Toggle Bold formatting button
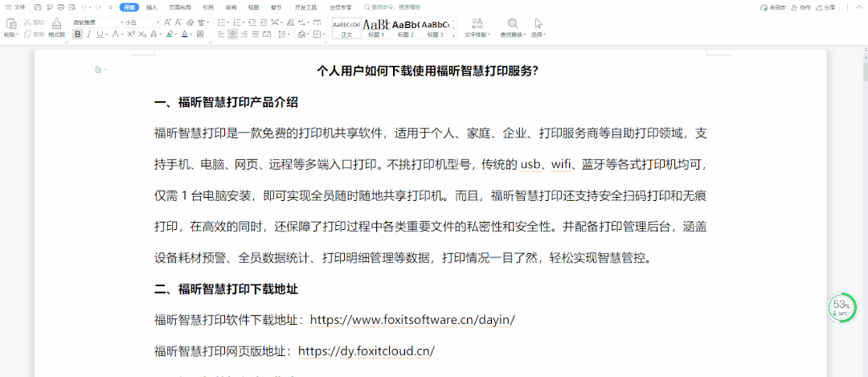The width and height of the screenshot is (868, 377). (x=77, y=34)
